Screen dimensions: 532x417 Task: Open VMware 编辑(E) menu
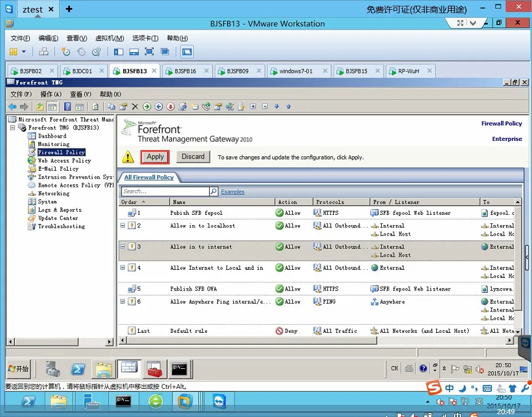point(48,38)
